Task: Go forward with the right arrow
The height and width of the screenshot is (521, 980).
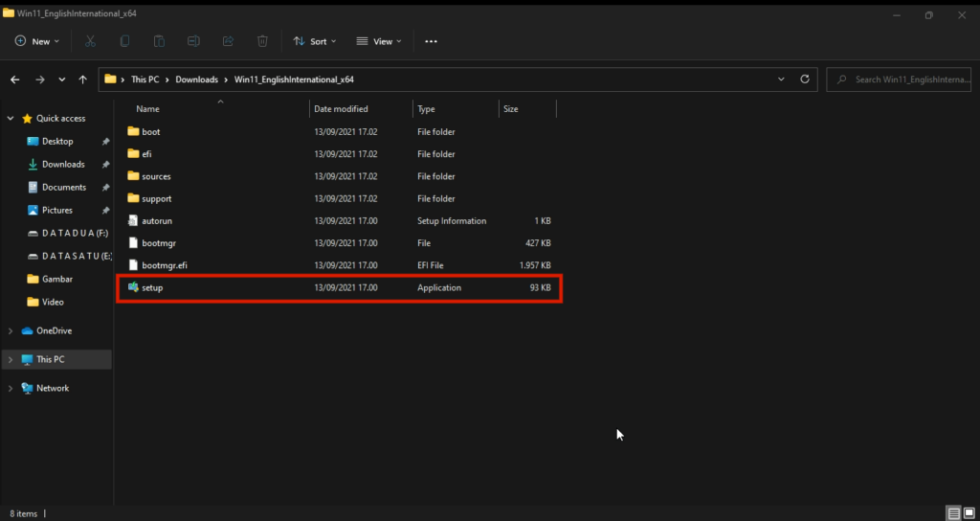Action: pyautogui.click(x=40, y=79)
